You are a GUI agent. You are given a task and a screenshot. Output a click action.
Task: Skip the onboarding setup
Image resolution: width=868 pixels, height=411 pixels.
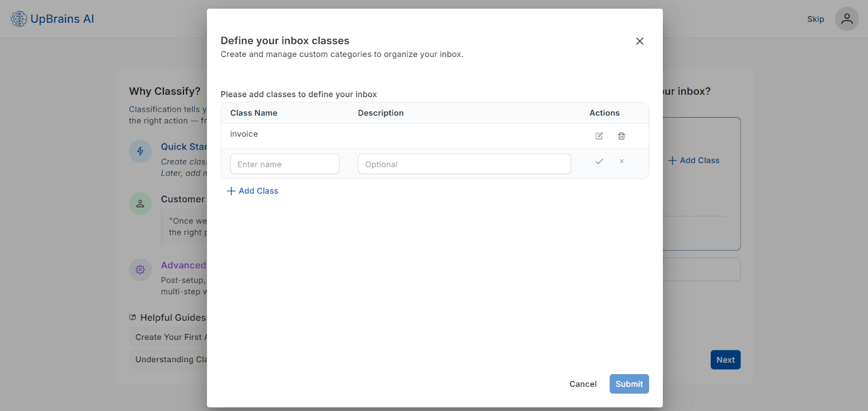pyautogui.click(x=815, y=19)
